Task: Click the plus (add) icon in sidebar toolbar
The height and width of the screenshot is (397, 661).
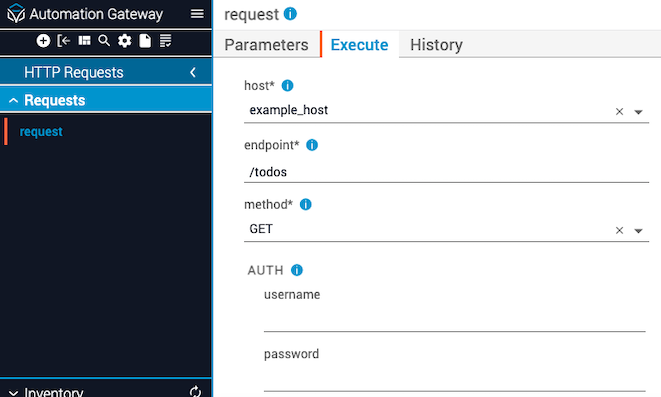Action: click(43, 41)
